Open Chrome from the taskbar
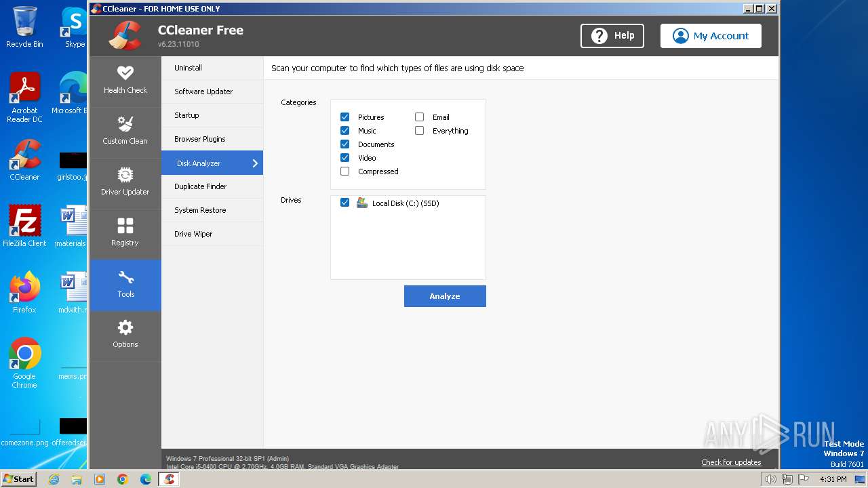Image resolution: width=868 pixels, height=488 pixels. tap(123, 479)
